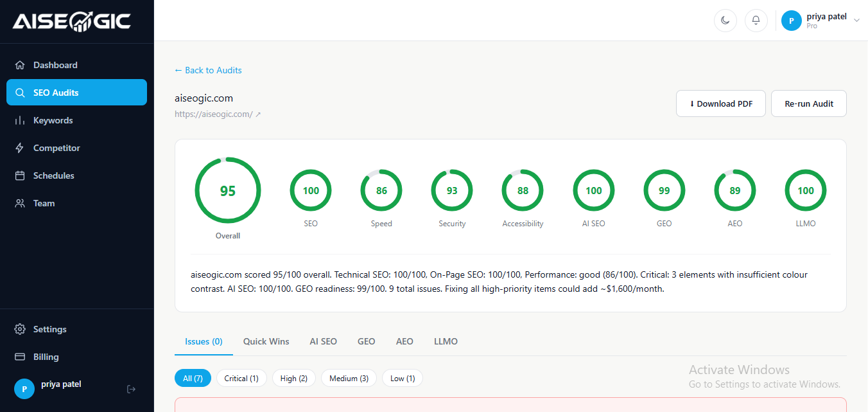
Task: Switch to the AI SEO tab
Action: (323, 341)
